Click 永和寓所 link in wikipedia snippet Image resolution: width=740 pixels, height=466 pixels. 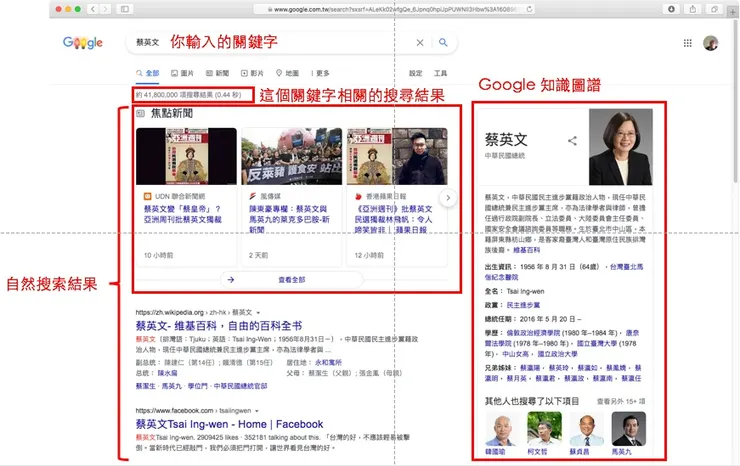tap(328, 363)
